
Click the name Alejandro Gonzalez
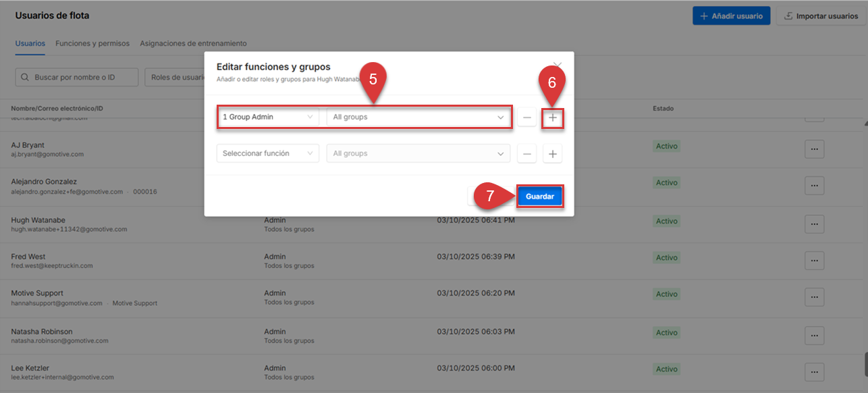click(44, 182)
